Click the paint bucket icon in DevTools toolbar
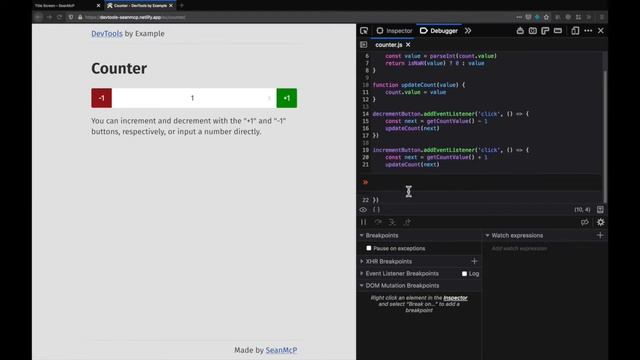640x360 pixels. coord(520,31)
